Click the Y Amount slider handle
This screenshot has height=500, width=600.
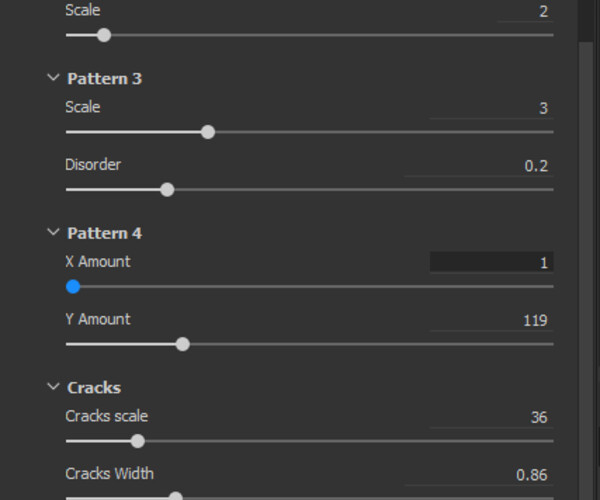[182, 344]
